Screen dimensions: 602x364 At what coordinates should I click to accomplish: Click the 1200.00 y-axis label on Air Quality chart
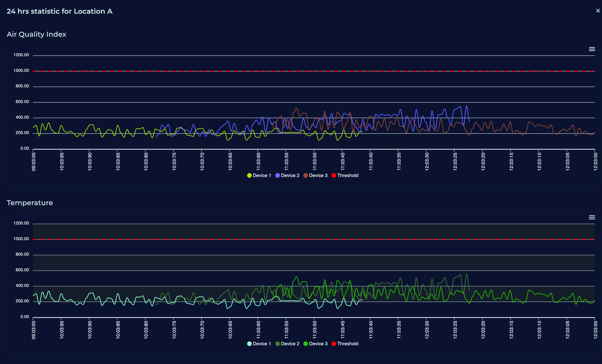click(x=21, y=55)
